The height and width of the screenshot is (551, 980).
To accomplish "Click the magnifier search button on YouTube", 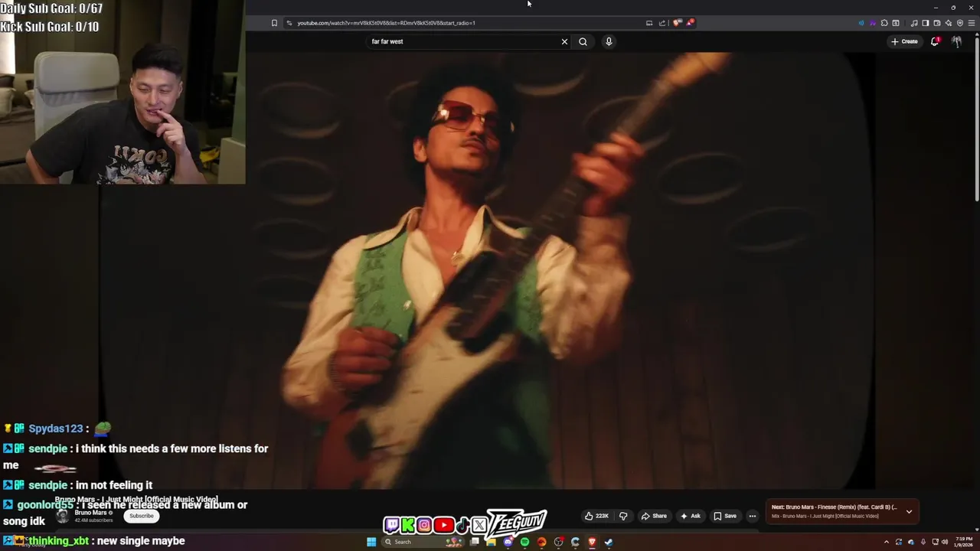I will click(x=583, y=41).
